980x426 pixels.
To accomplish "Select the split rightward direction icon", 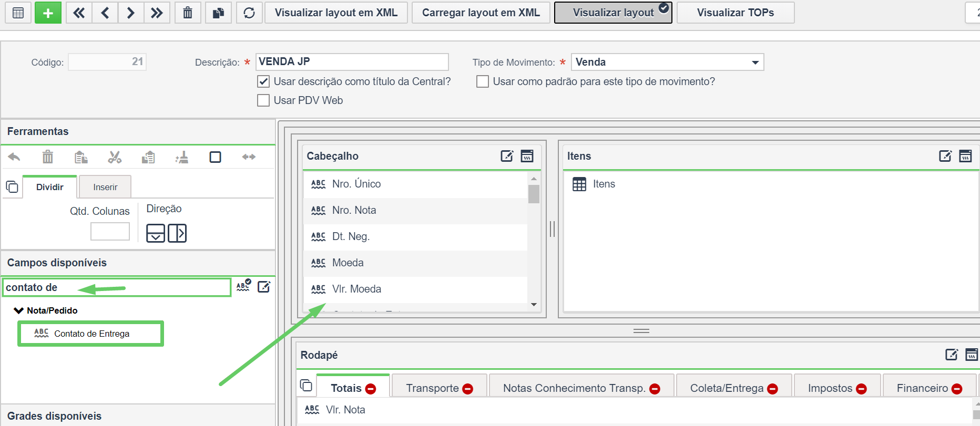I will pos(177,233).
